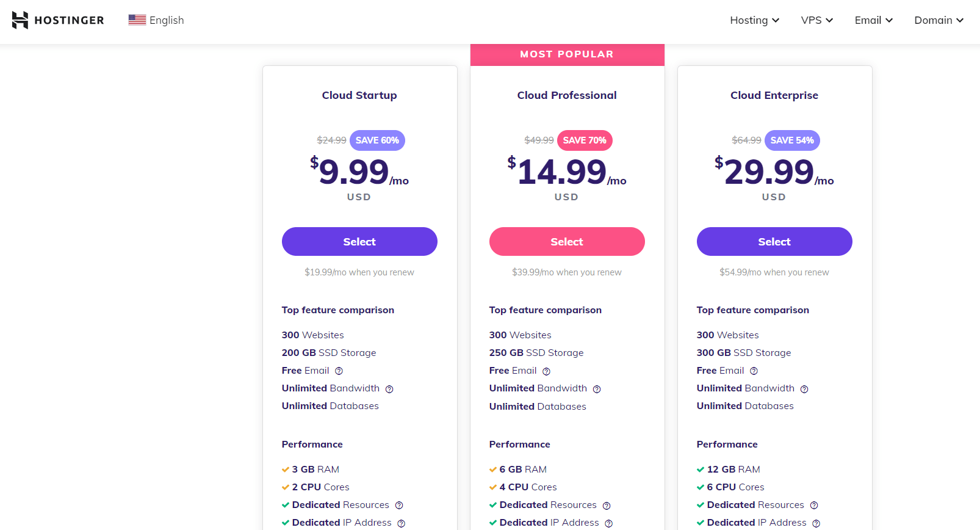Click the crossed-out $64.99 price

click(x=746, y=140)
